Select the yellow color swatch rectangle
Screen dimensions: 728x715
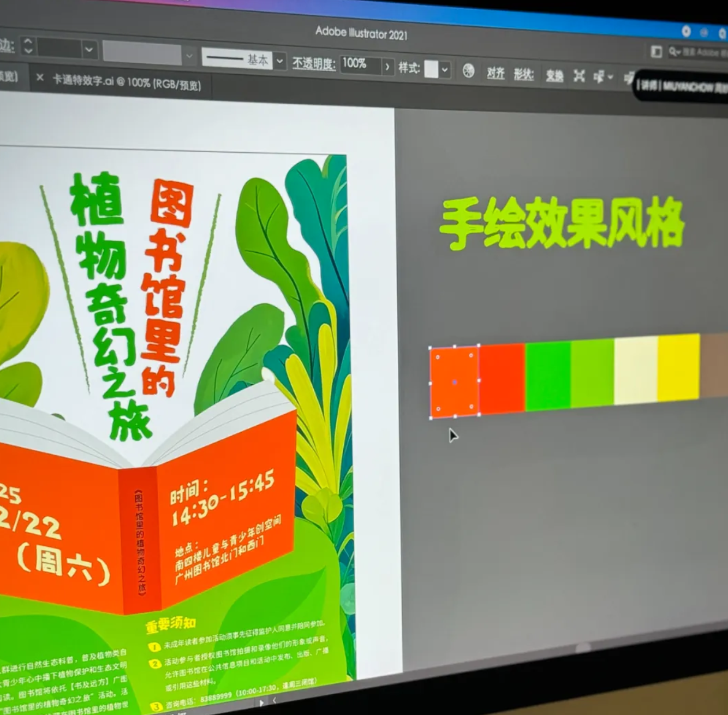(x=678, y=368)
